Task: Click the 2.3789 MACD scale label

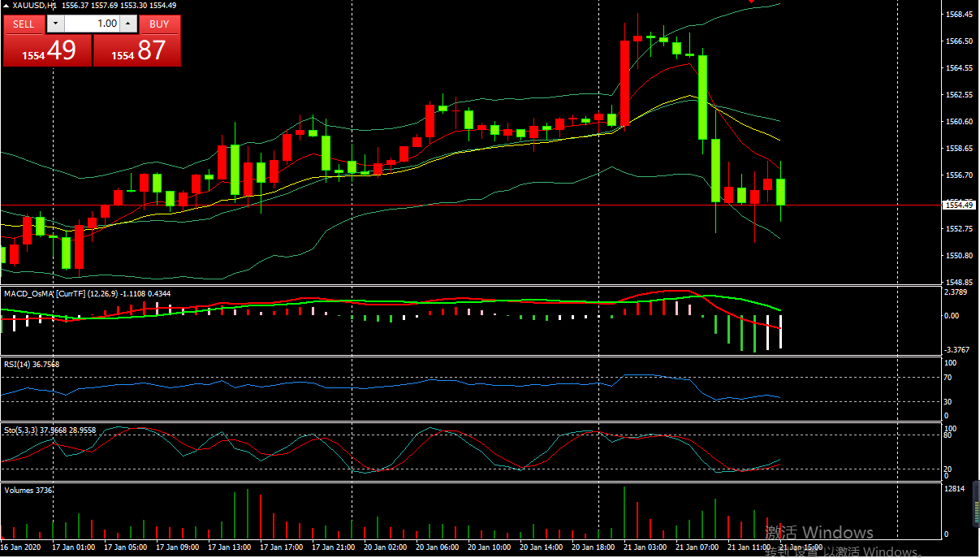Action: click(x=956, y=292)
